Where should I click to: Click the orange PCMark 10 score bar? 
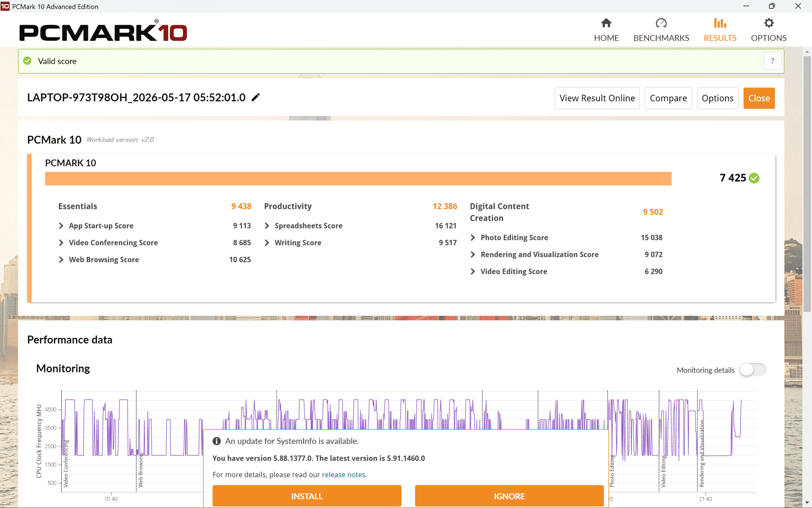click(x=358, y=178)
